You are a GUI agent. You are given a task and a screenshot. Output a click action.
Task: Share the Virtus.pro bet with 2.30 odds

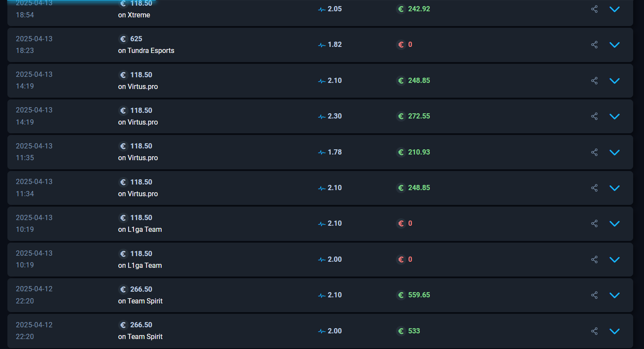(x=594, y=116)
